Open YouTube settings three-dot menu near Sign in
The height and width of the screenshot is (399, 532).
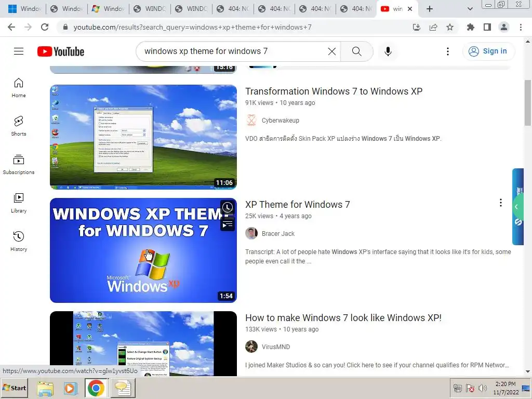coord(448,51)
